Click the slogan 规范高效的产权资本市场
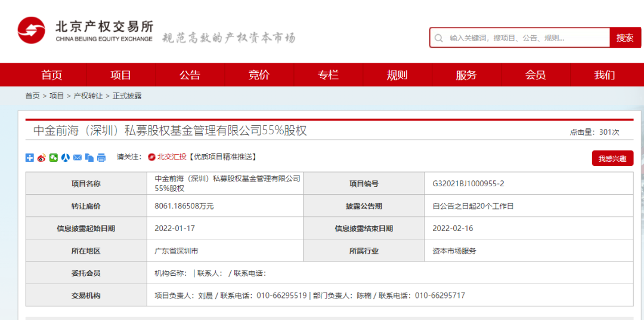The image size is (644, 320). coord(229,38)
